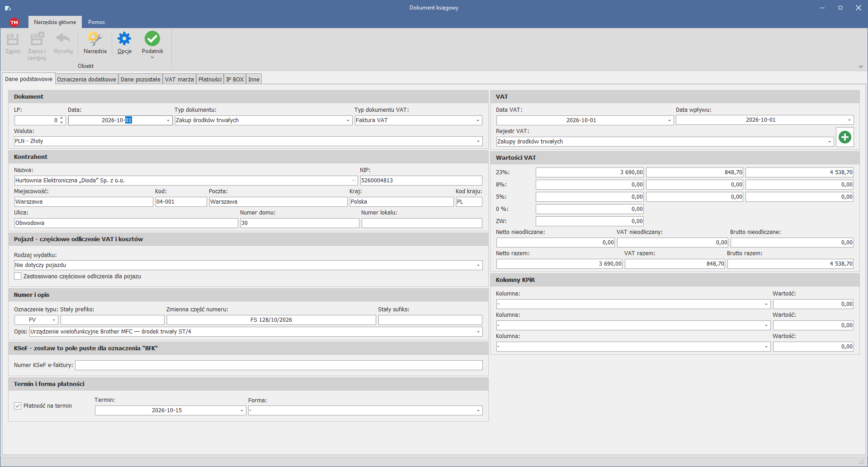Click the Podatnik green checkmark icon
This screenshot has width=868, height=467.
152,39
